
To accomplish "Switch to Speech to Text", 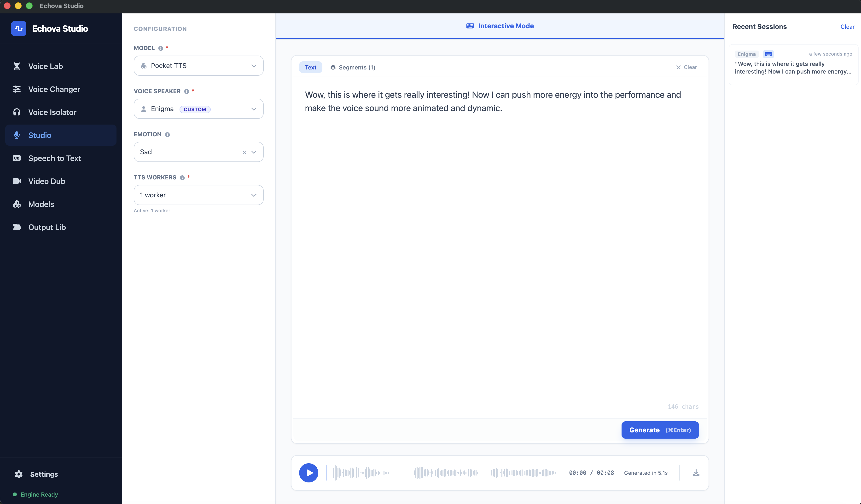I will (54, 158).
